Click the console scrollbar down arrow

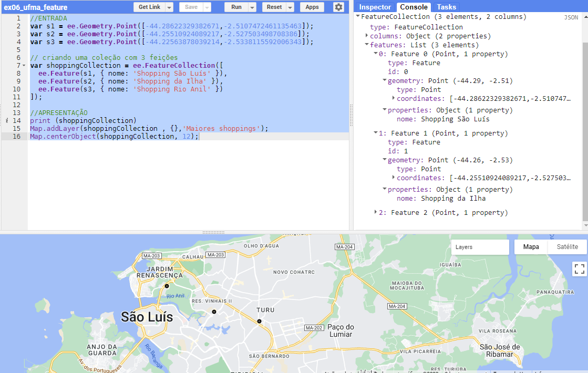click(585, 225)
